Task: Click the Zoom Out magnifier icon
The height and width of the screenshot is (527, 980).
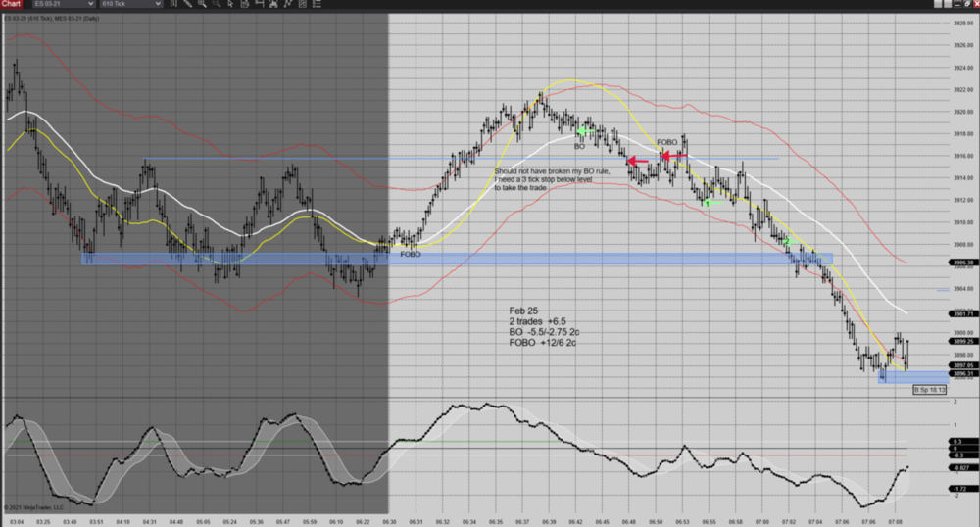Action: click(x=217, y=4)
